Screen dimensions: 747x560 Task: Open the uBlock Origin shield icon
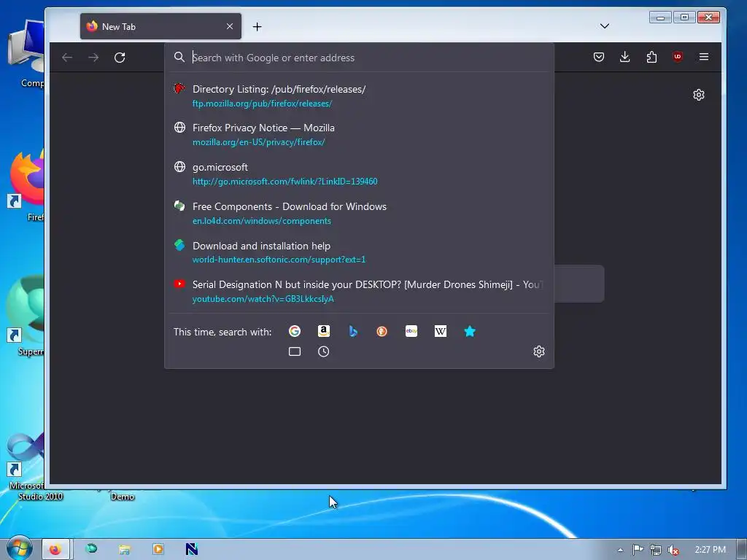[x=678, y=57]
